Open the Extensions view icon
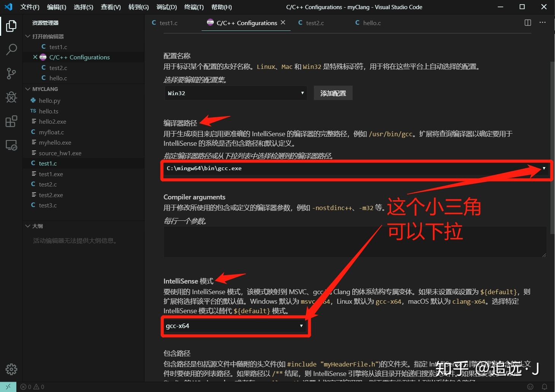 pyautogui.click(x=11, y=121)
